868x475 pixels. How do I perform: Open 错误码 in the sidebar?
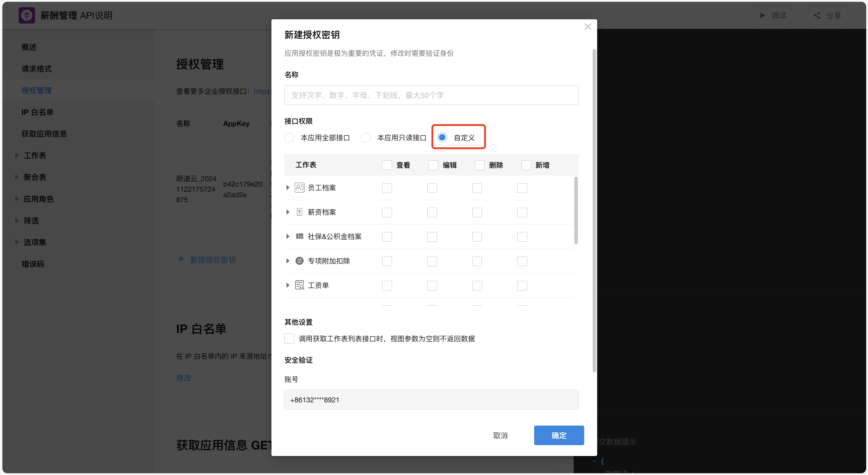click(33, 264)
